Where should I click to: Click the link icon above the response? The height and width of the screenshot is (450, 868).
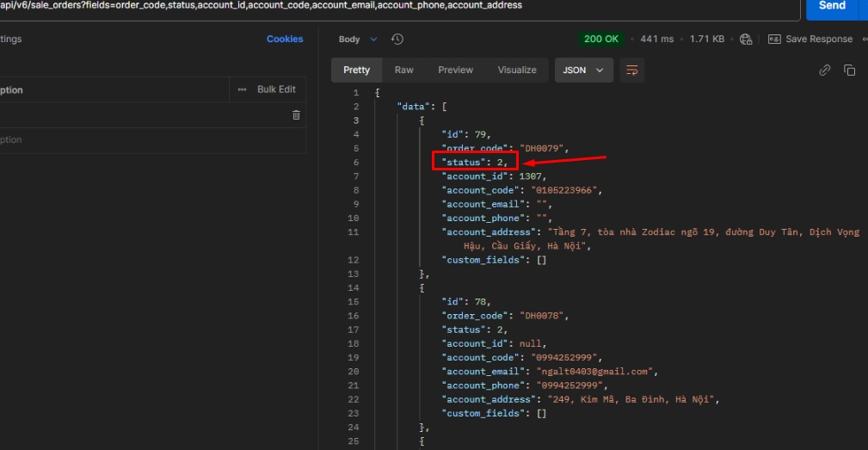824,71
